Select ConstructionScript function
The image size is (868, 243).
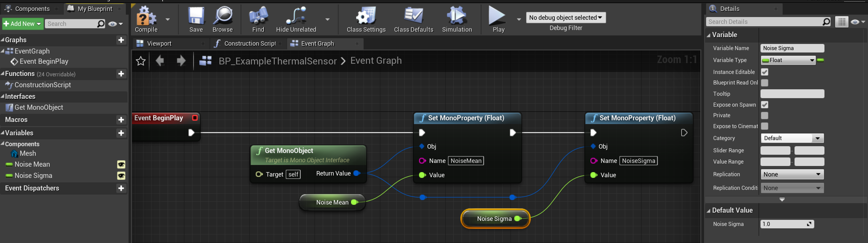43,85
